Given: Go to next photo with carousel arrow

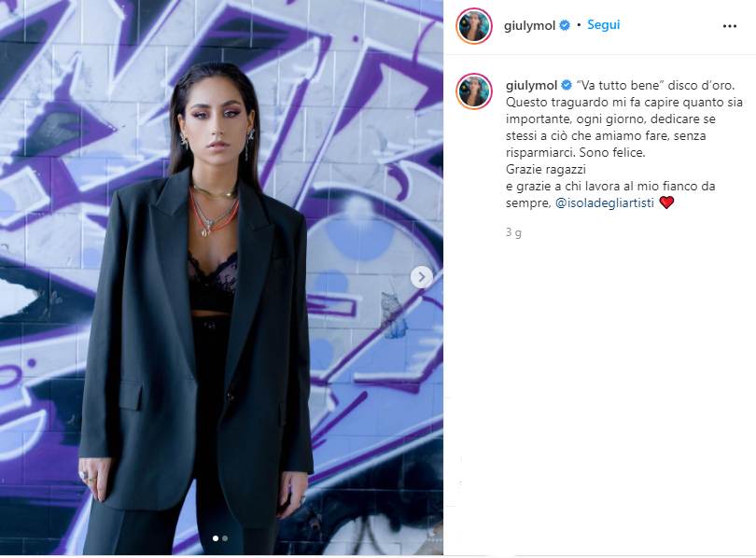Looking at the screenshot, I should point(421,277).
